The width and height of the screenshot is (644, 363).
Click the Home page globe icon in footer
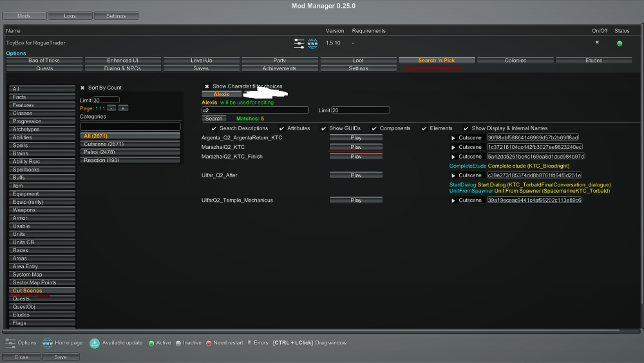click(x=48, y=343)
